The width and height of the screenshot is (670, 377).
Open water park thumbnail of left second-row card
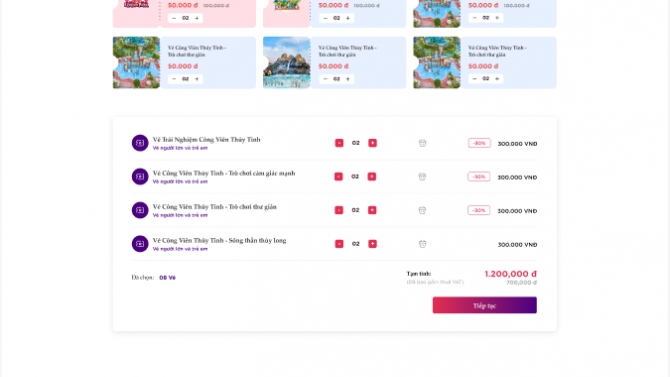[136, 62]
